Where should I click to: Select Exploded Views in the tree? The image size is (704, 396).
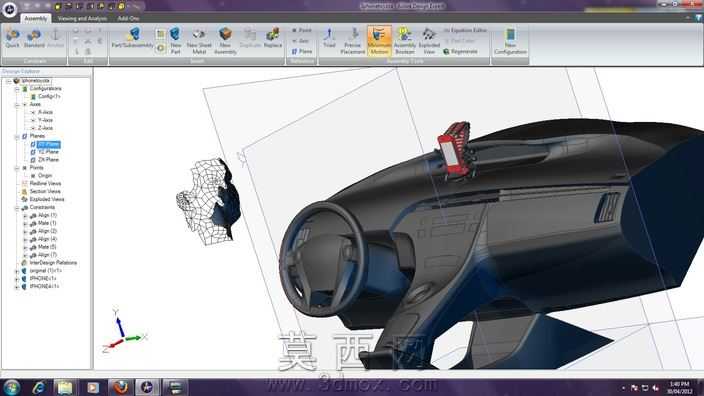(x=47, y=199)
